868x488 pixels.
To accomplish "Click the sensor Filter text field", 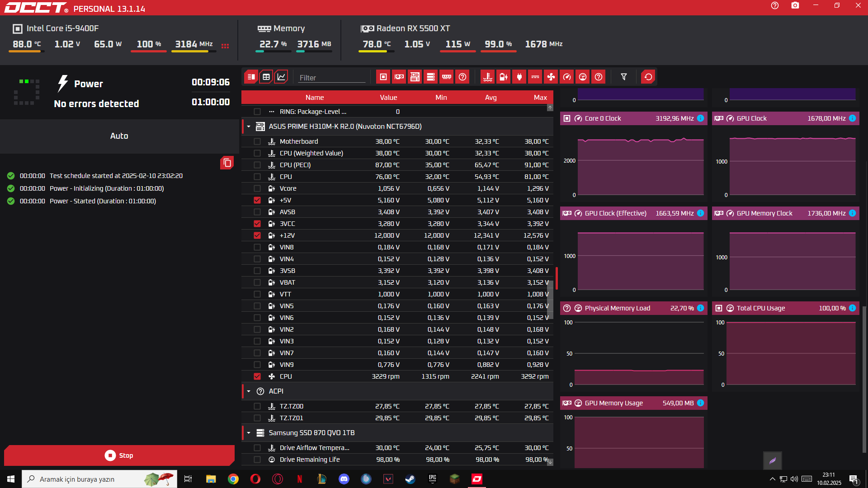I will (331, 78).
